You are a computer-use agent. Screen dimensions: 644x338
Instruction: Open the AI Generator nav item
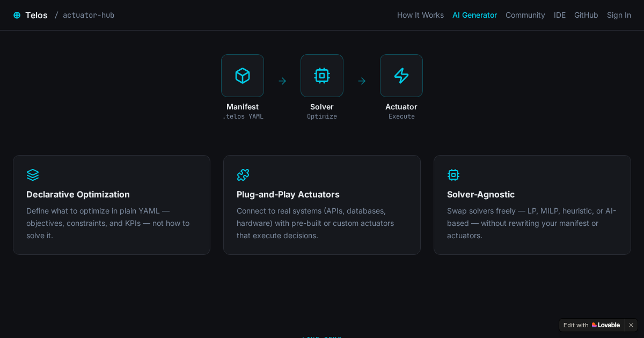(474, 15)
